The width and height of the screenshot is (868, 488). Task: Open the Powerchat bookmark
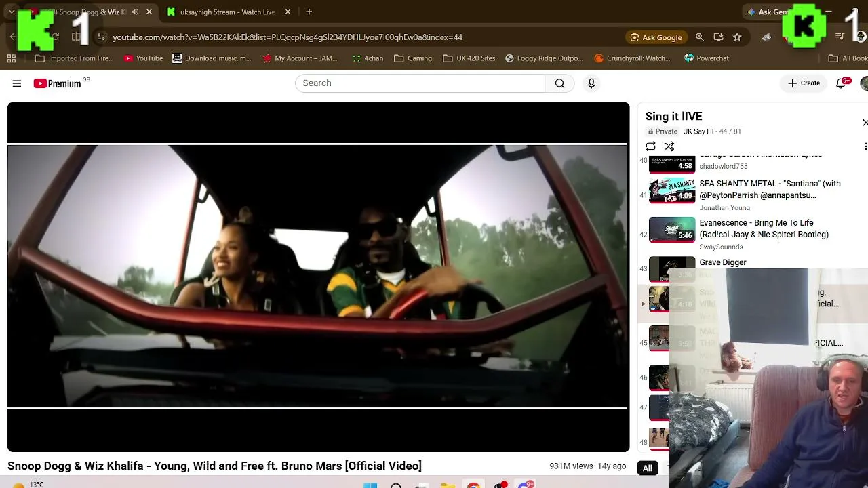[707, 58]
